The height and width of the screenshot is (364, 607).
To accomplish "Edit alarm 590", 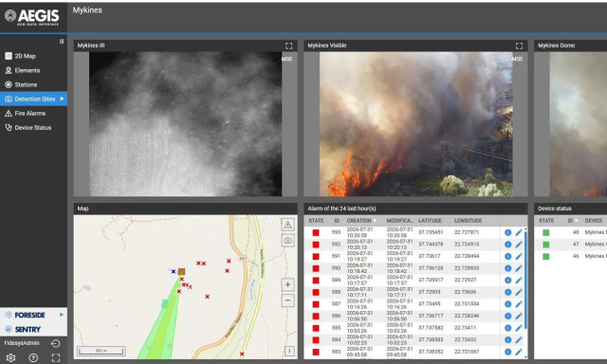I will click(x=519, y=268).
